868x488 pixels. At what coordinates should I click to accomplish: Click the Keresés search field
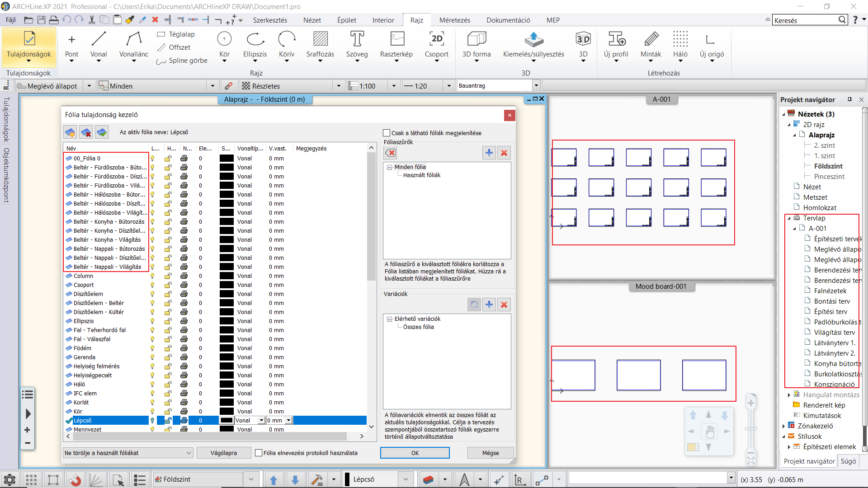click(805, 20)
